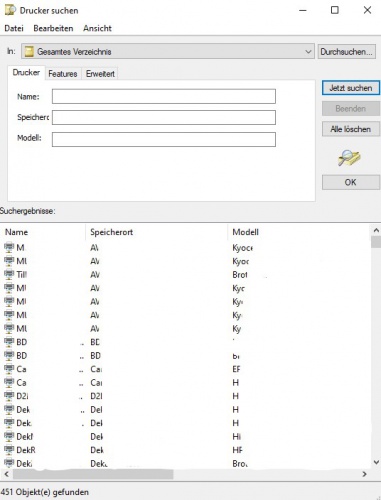Select the first BD printer icon
This screenshot has height=500, width=381.
click(x=9, y=342)
